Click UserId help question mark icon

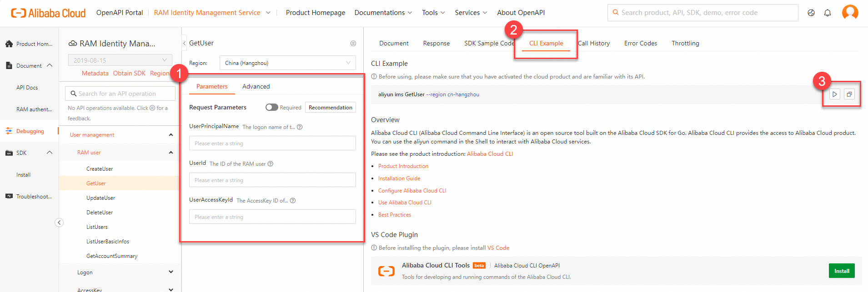click(271, 164)
